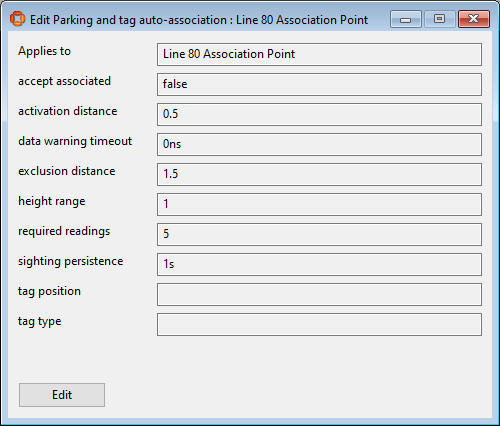500x426 pixels.
Task: Click the orange application icon in title bar
Action: coord(17,19)
